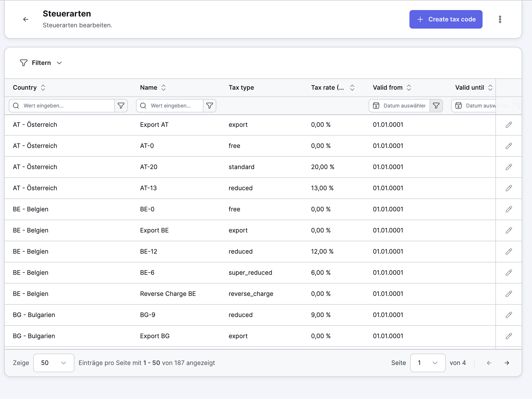Go to the next page arrow
532x399 pixels.
[x=507, y=363]
